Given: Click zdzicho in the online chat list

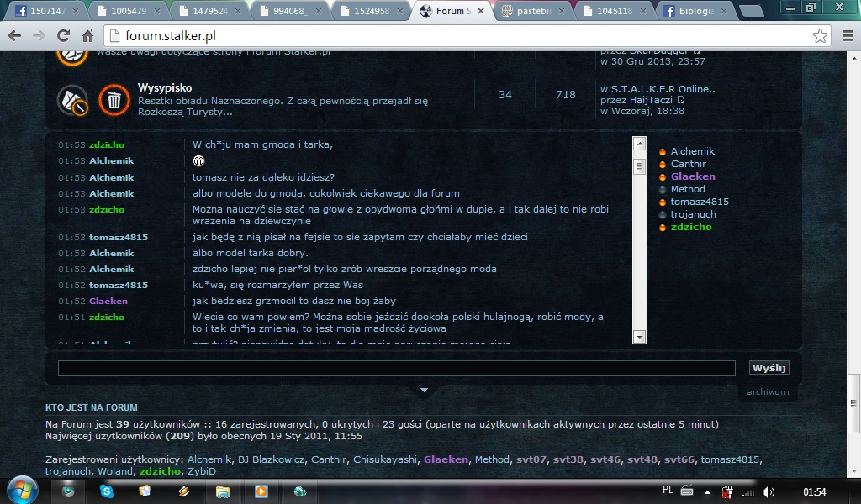Looking at the screenshot, I should click(x=691, y=227).
